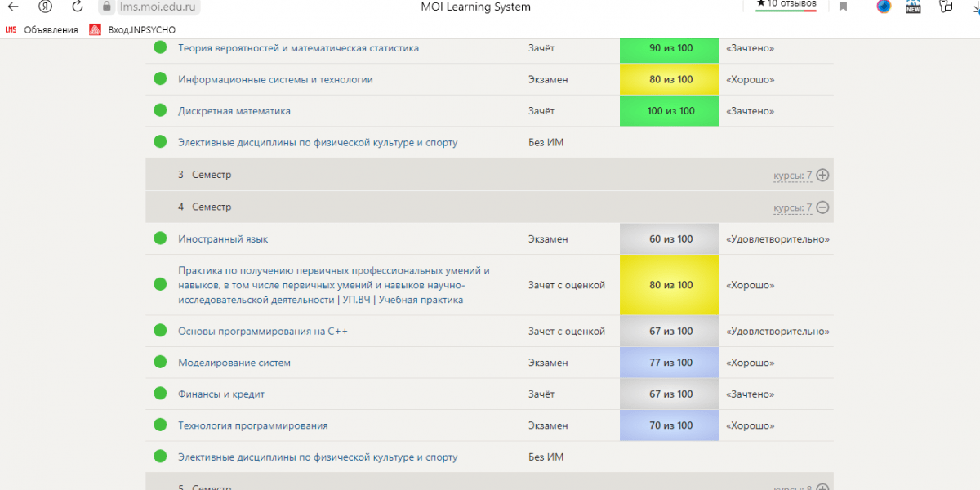Open the NEW badge extension icon
This screenshot has height=490, width=980.
click(913, 7)
